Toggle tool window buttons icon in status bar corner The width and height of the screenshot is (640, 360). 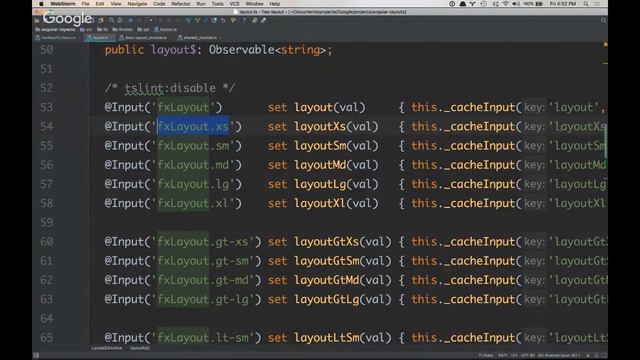click(36, 355)
